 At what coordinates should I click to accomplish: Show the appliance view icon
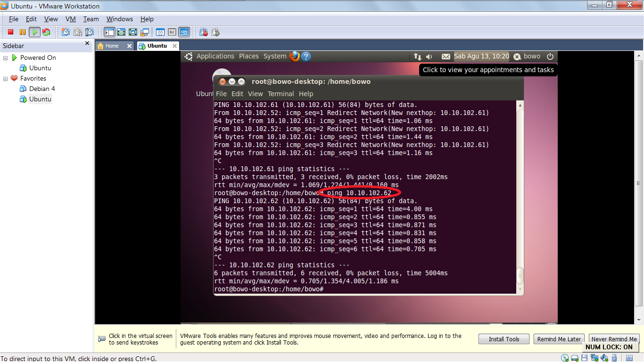pyautogui.click(x=172, y=32)
